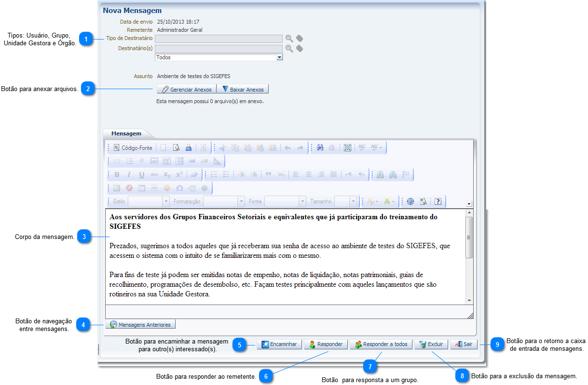The height and width of the screenshot is (385, 588).
Task: Open the editor help question mark icon
Action: 438,201
